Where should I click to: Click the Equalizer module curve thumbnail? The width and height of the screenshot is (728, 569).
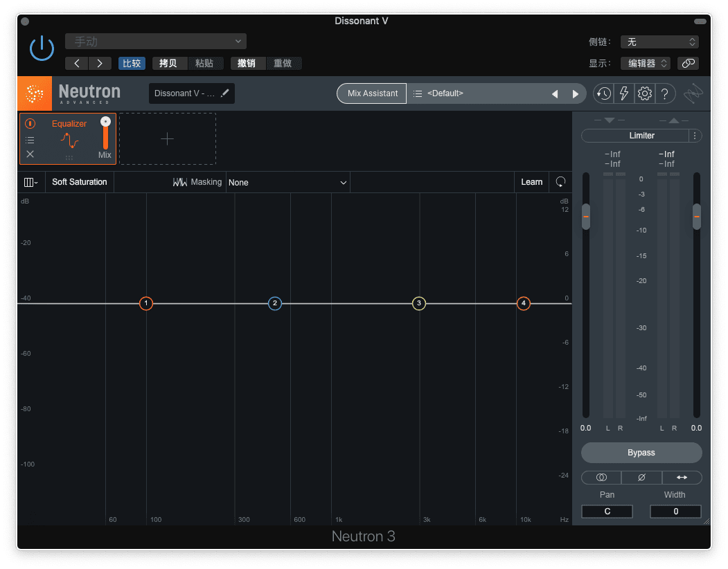[x=69, y=140]
